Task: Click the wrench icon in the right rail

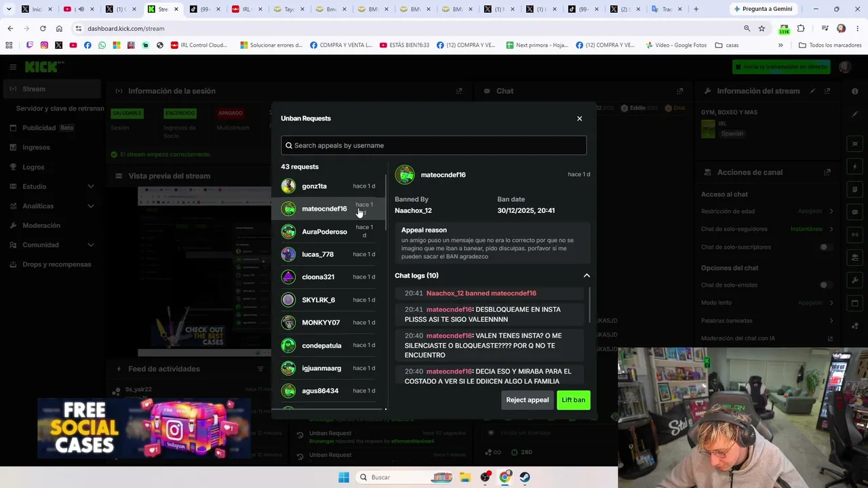Action: click(x=854, y=280)
